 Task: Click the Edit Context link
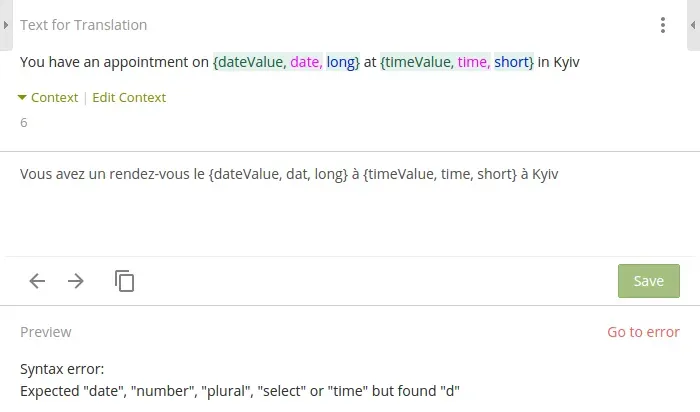(x=129, y=98)
